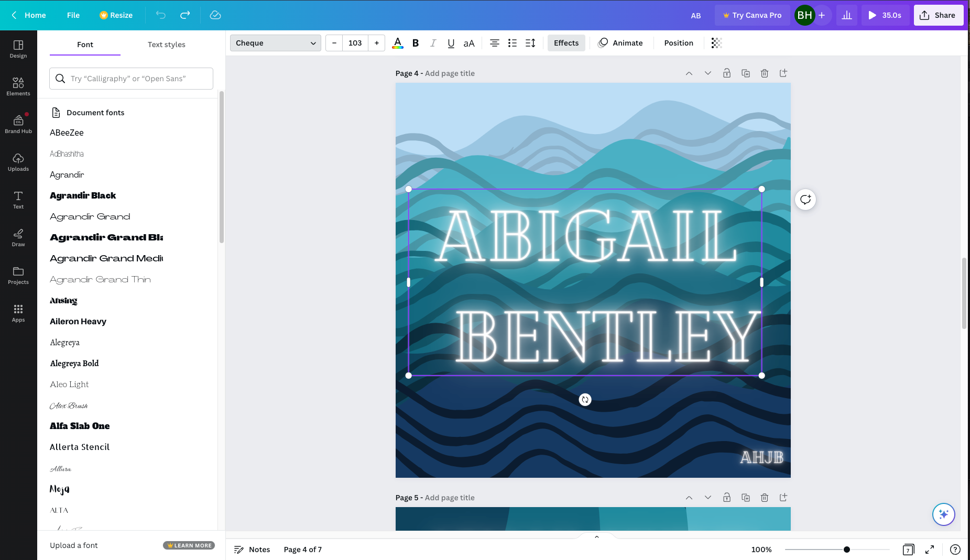Open the Effects panel

(566, 43)
